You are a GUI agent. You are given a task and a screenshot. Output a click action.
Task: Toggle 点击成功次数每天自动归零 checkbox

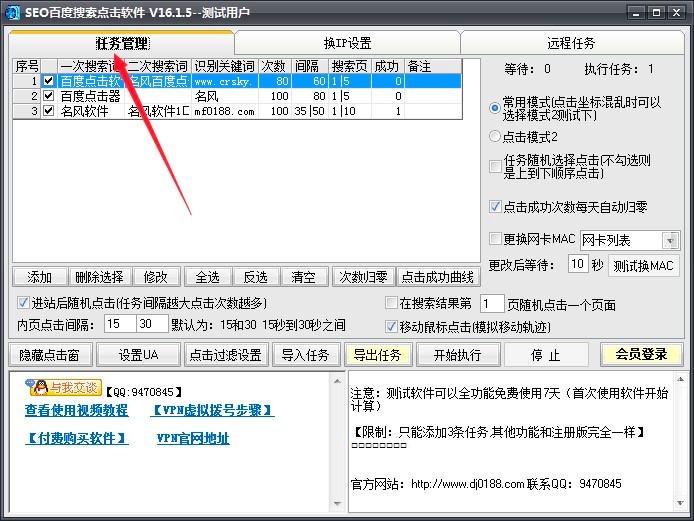(496, 207)
